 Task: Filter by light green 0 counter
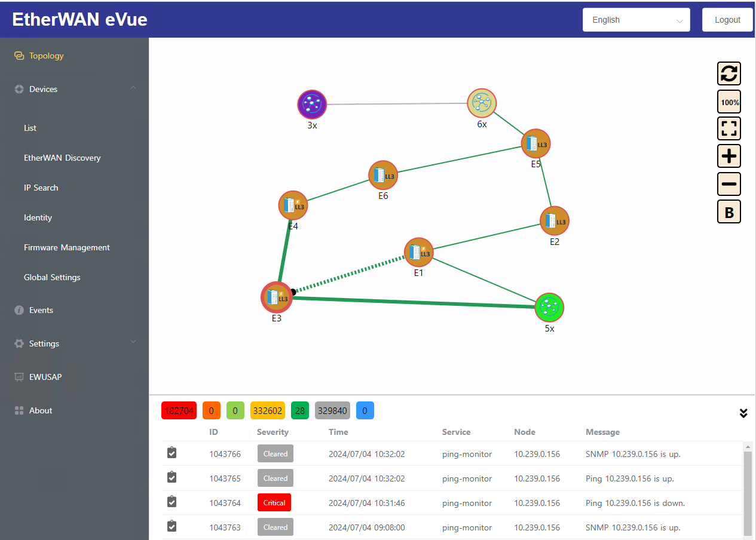[235, 410]
